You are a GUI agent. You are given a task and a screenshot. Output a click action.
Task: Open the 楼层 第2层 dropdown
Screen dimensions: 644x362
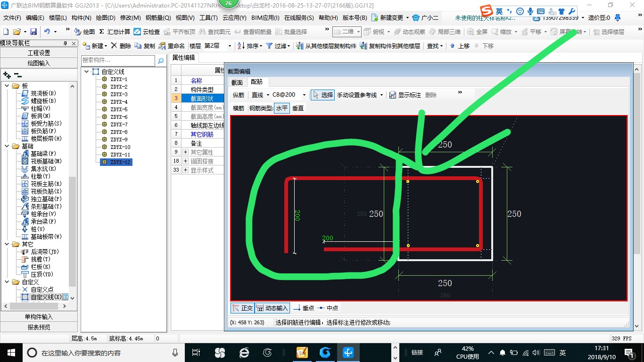pos(230,46)
